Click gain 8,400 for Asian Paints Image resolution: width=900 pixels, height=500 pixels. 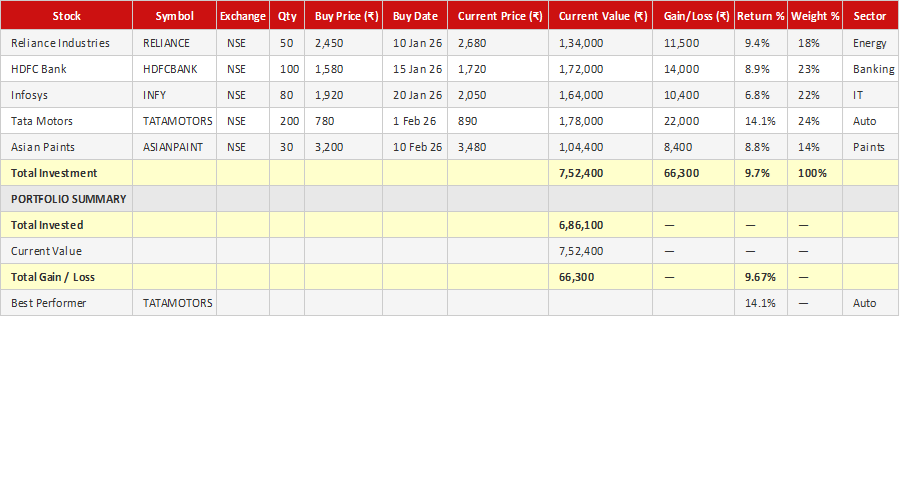pos(693,147)
